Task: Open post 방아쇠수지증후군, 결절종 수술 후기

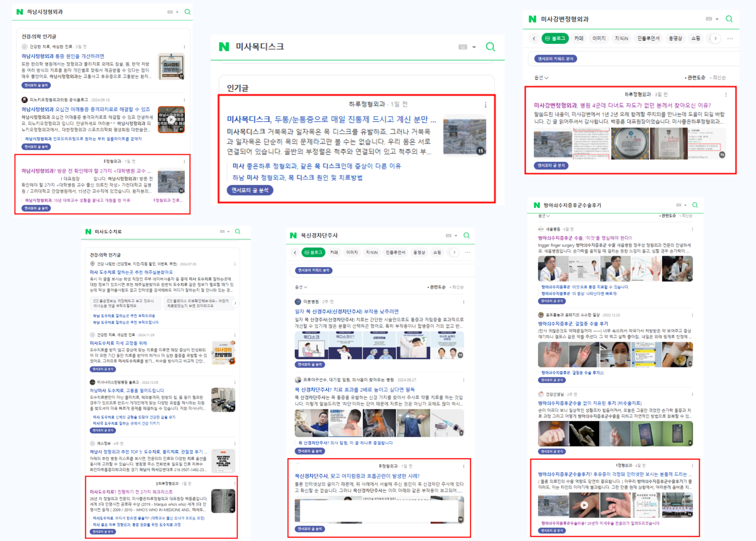Action: click(x=573, y=323)
